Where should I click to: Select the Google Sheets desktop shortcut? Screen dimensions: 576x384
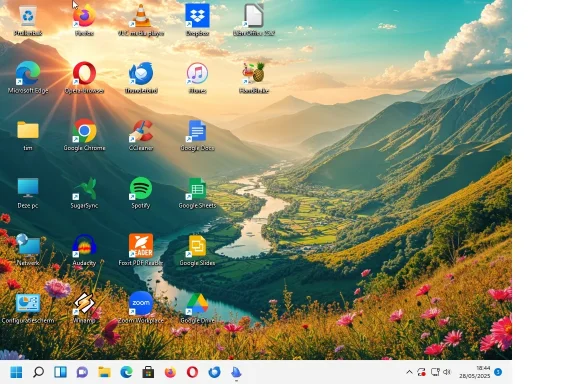[197, 193]
